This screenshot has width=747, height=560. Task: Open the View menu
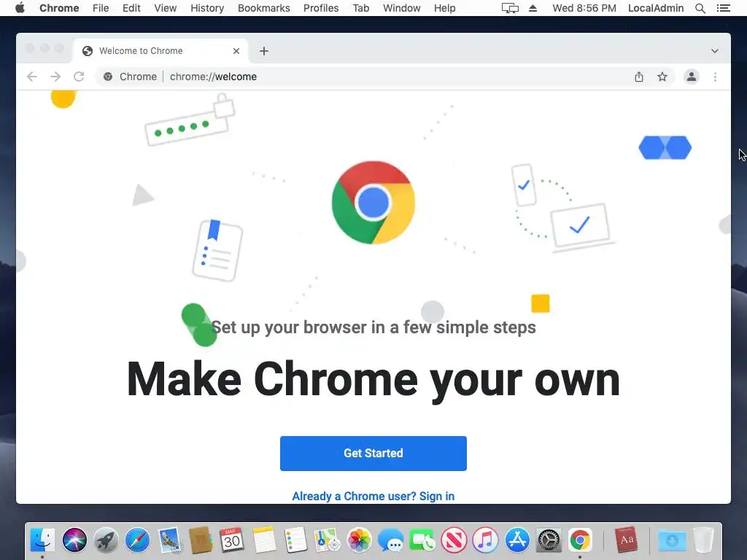tap(166, 8)
